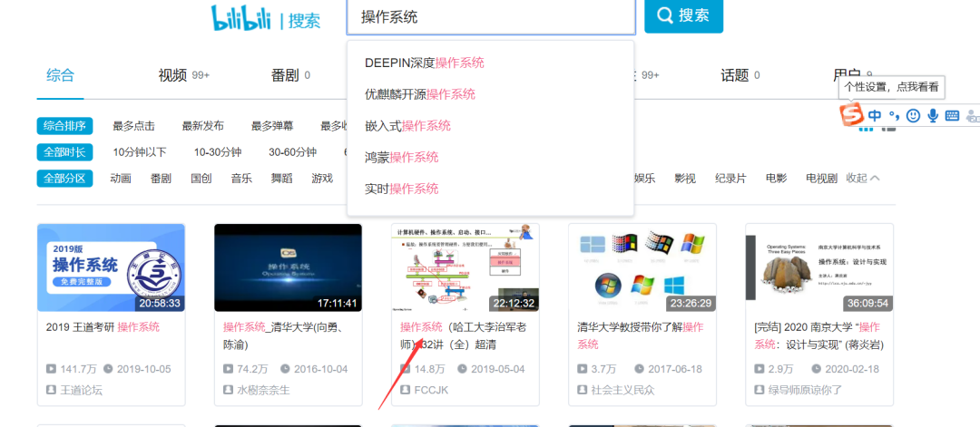
Task: Click play-count icon beside 141.7万
Action: click(51, 369)
